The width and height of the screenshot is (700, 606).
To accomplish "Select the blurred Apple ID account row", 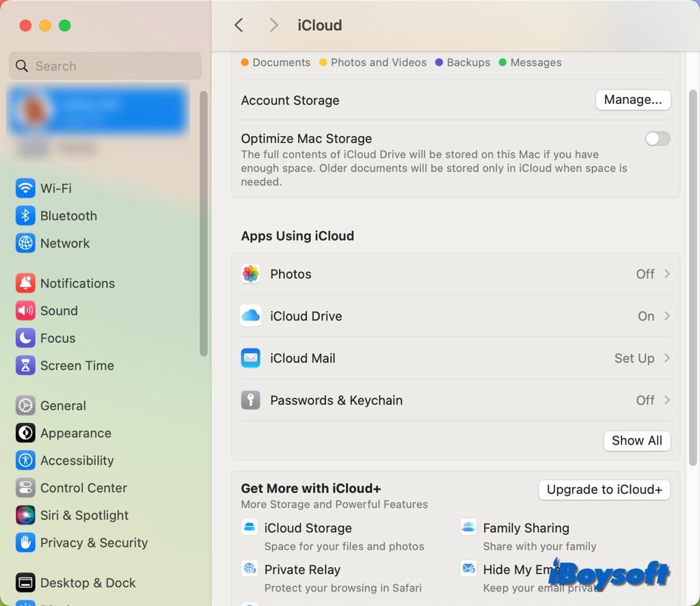I will point(97,111).
